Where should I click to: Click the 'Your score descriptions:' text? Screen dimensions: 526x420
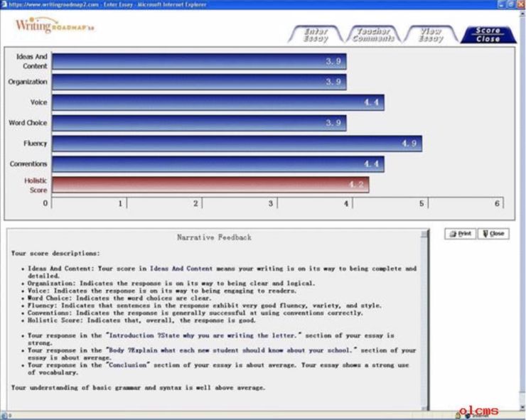pos(55,253)
